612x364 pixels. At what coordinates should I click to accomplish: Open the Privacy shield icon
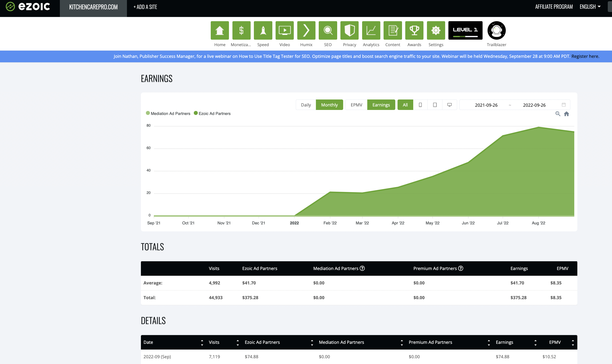click(349, 30)
